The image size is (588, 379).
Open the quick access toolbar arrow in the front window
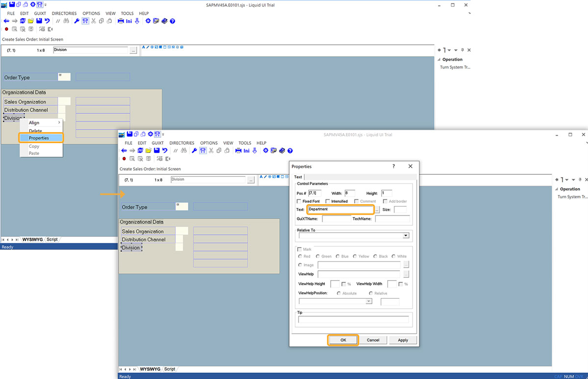click(163, 134)
